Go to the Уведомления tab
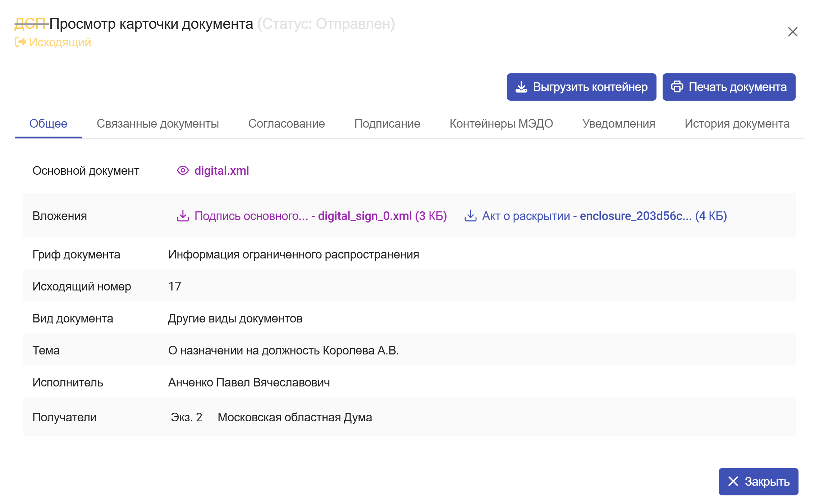This screenshot has height=504, width=819. [618, 124]
